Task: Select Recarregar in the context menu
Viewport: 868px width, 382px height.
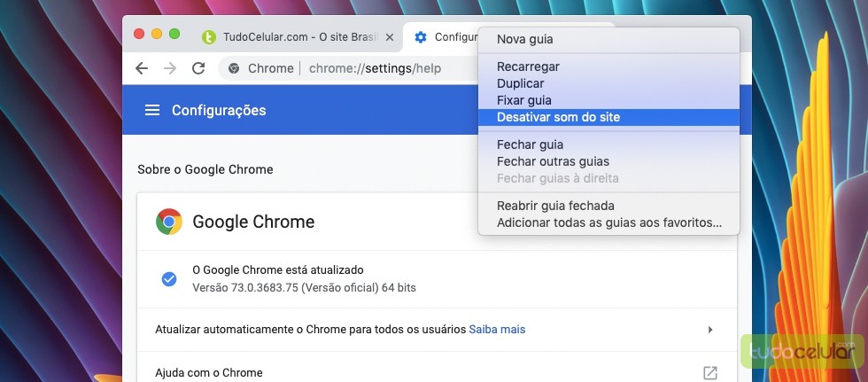Action: coord(609,66)
